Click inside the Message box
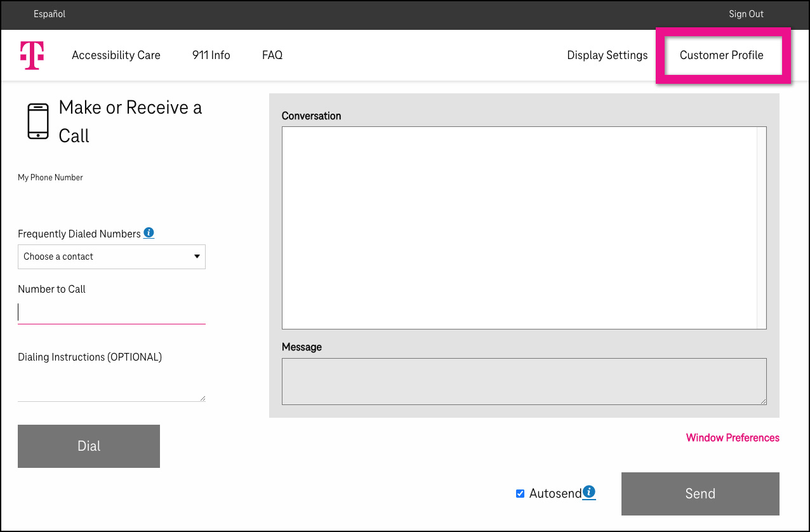The image size is (810, 532). click(524, 381)
